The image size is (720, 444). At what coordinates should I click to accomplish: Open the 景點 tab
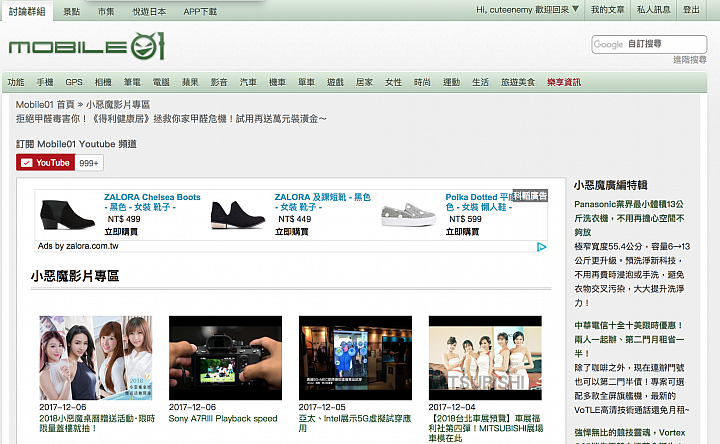pos(72,11)
